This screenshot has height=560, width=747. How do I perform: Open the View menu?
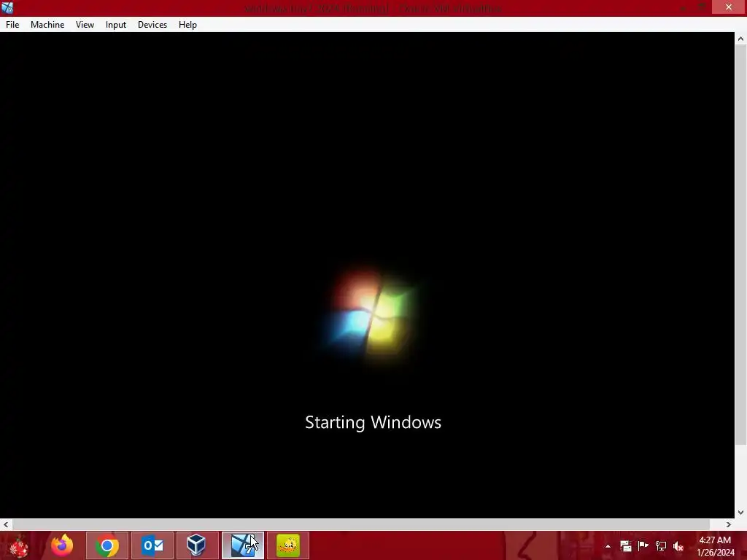tap(85, 25)
